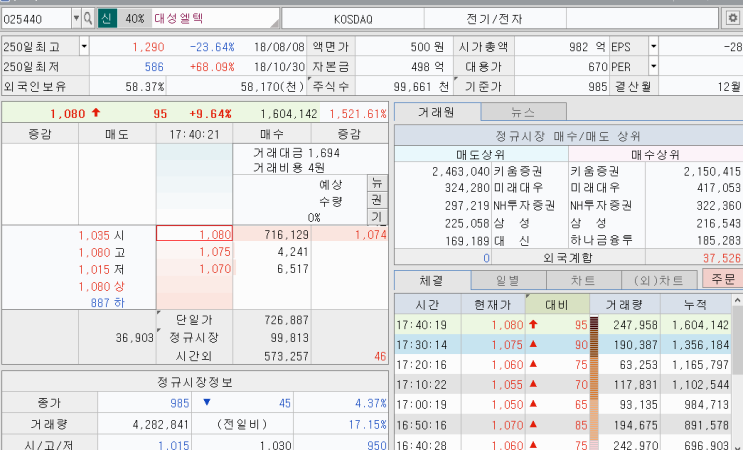This screenshot has width=743, height=450.
Task: Click the 기준가 label
Action: [483, 86]
